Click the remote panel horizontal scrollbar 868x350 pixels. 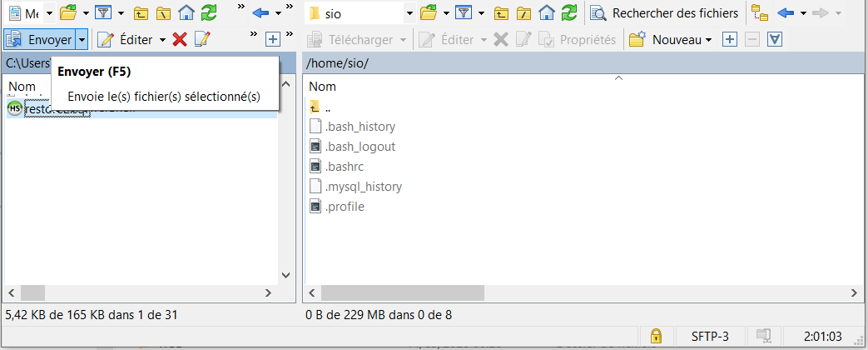point(403,293)
